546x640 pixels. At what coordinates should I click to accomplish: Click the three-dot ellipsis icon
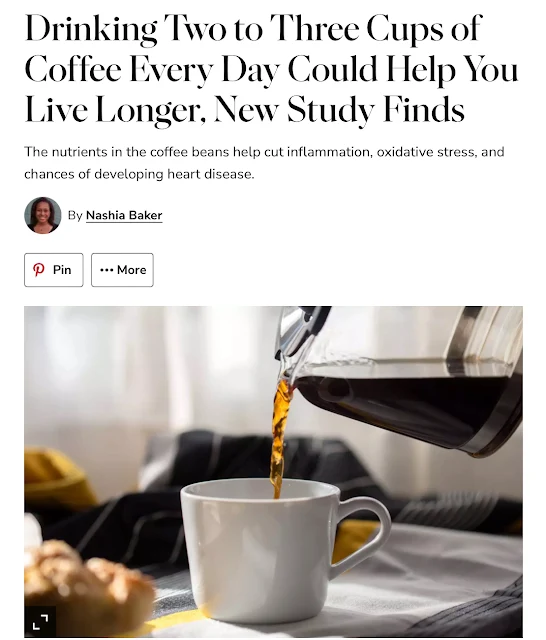pyautogui.click(x=107, y=270)
